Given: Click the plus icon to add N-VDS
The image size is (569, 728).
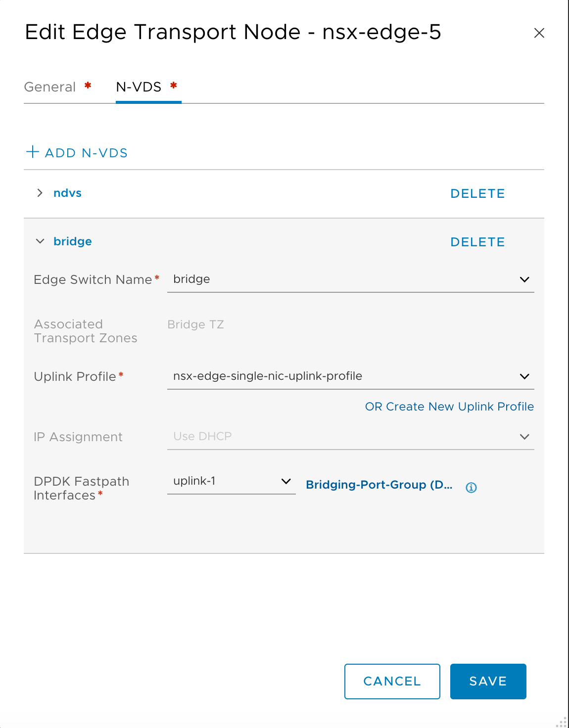Looking at the screenshot, I should 33,152.
